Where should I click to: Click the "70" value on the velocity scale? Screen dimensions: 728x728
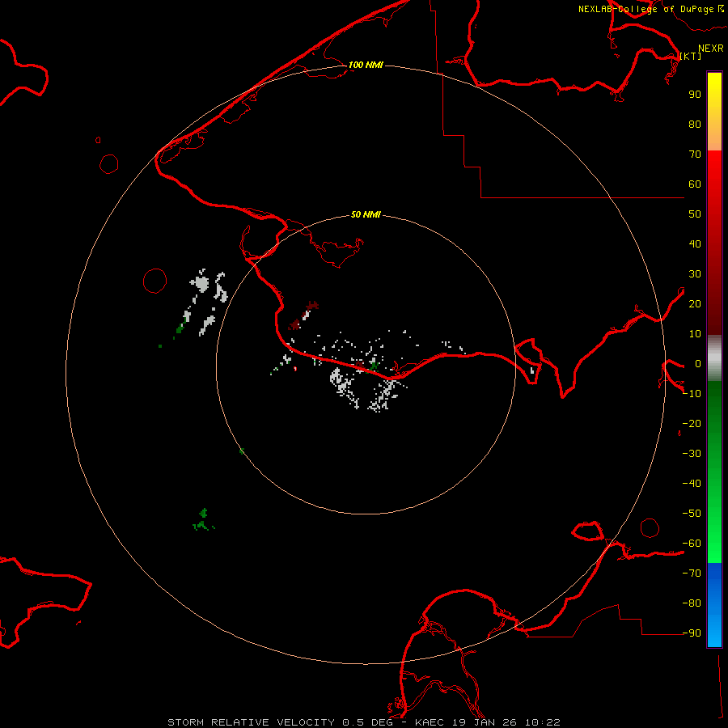(695, 154)
